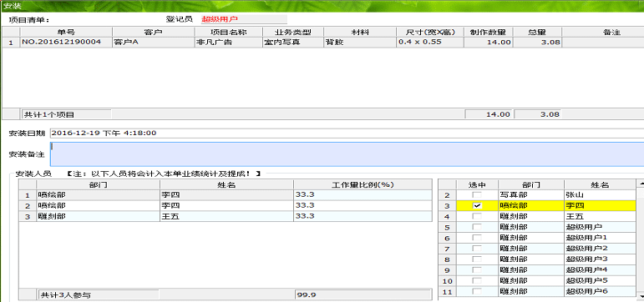Click the scroll-up arrow of staff list
644x302 pixels.
click(x=641, y=184)
